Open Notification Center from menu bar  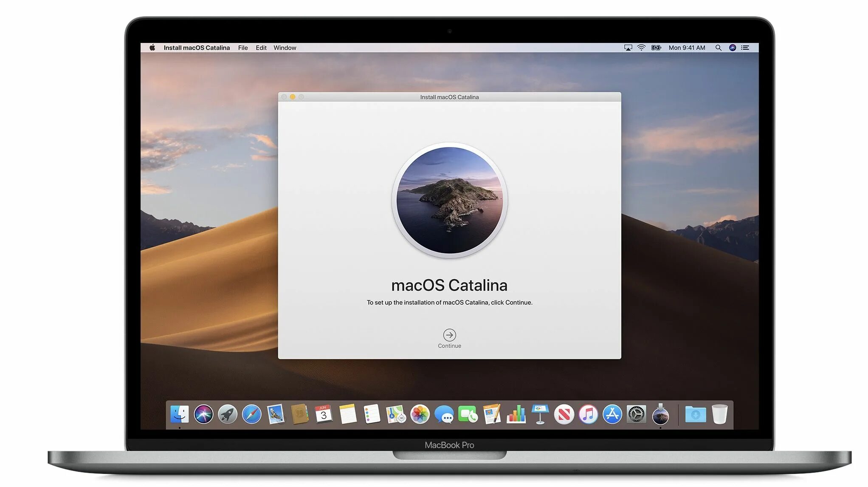745,48
